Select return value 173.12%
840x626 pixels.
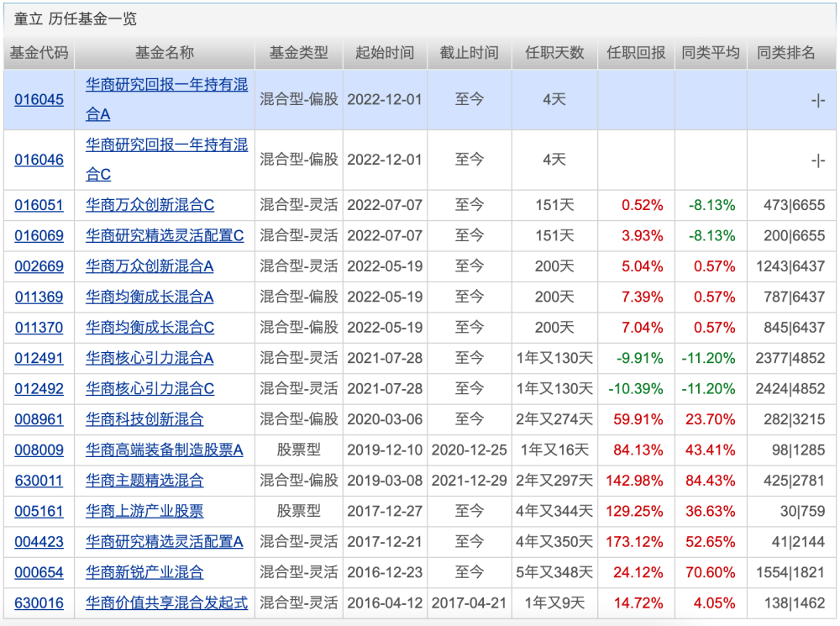[634, 542]
